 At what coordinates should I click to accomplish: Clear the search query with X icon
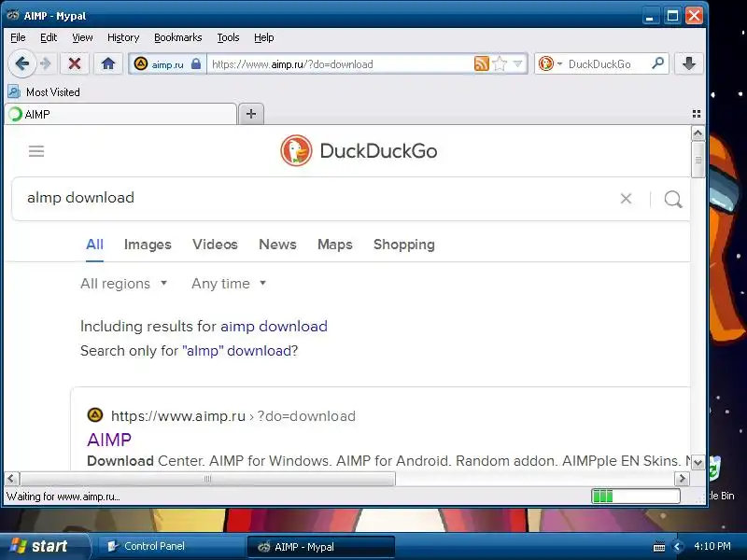(626, 199)
